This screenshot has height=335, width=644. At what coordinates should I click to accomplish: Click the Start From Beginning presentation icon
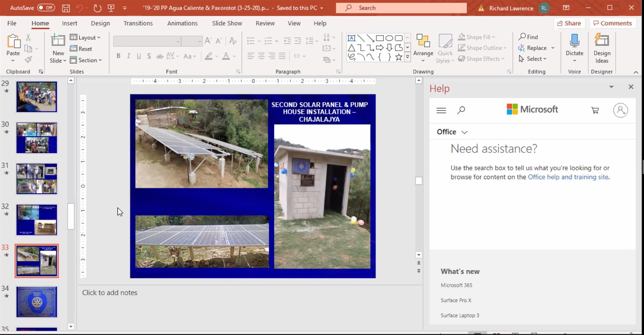[111, 8]
